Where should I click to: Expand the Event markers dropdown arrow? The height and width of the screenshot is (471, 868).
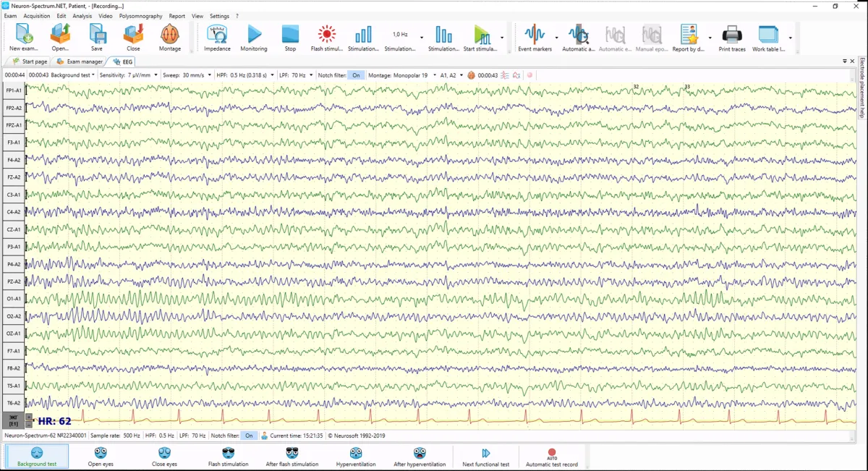(556, 38)
